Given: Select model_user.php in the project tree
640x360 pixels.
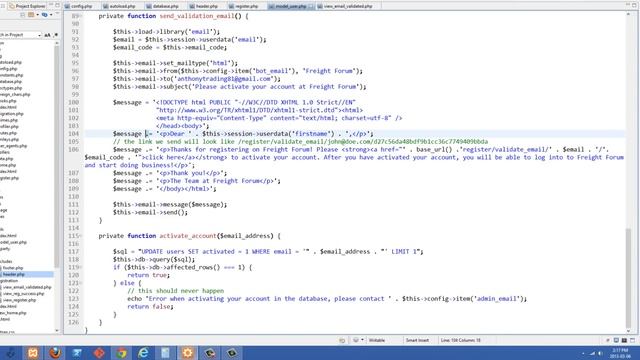Looking at the screenshot, I should point(13,242).
